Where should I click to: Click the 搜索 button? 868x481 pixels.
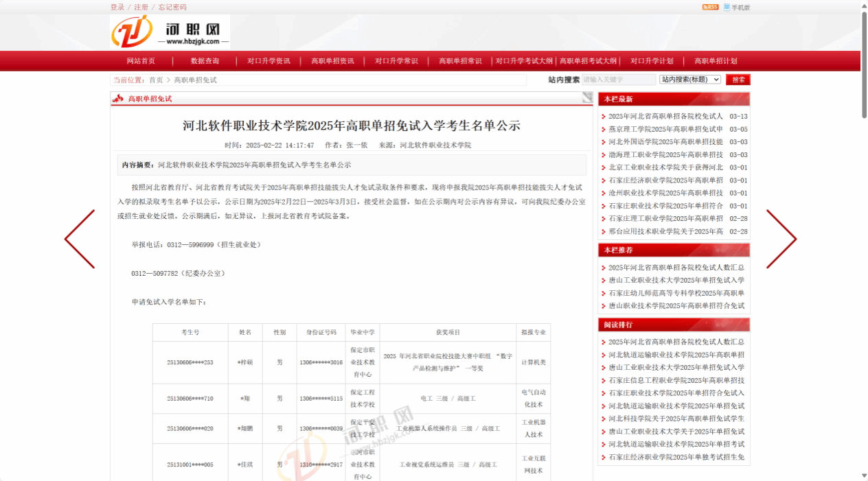(x=738, y=80)
